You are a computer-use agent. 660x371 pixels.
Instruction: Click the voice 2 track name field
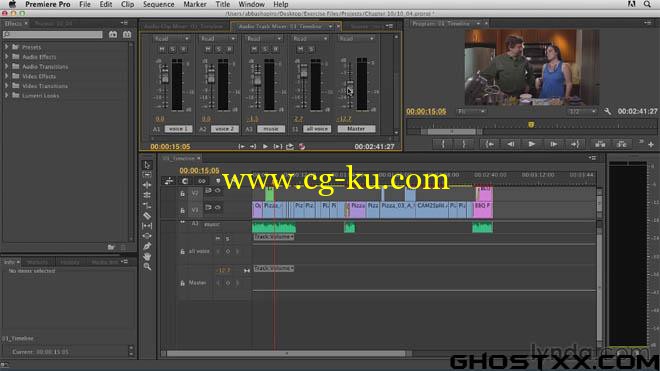[224, 129]
